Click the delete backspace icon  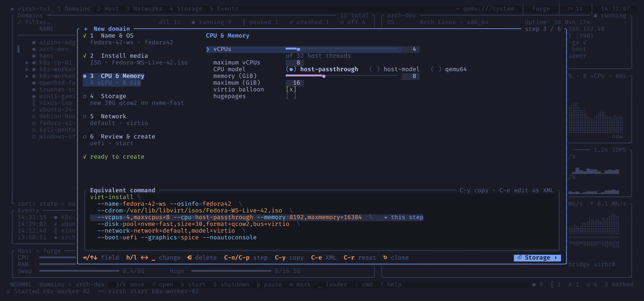(x=190, y=257)
